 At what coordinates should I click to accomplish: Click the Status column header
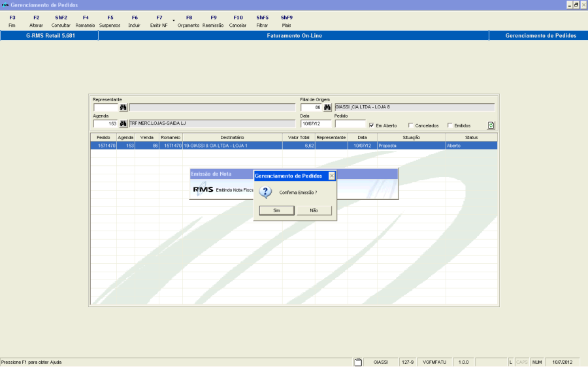(x=471, y=138)
